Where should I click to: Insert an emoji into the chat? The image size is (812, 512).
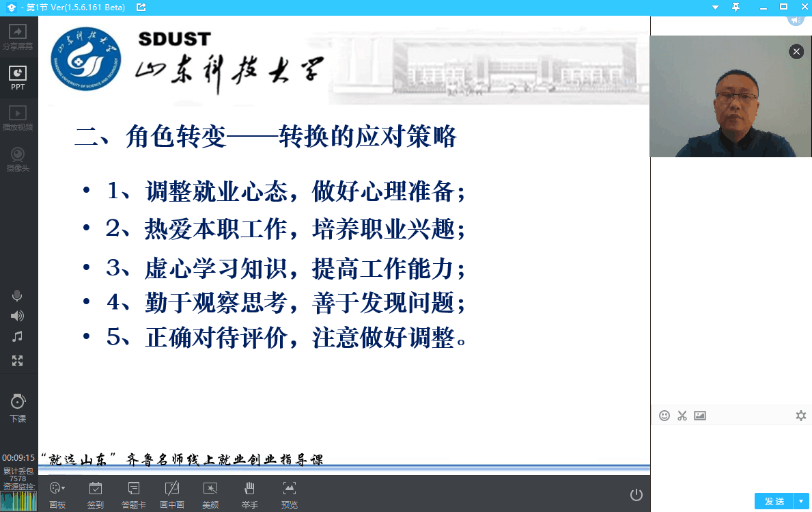tap(664, 415)
